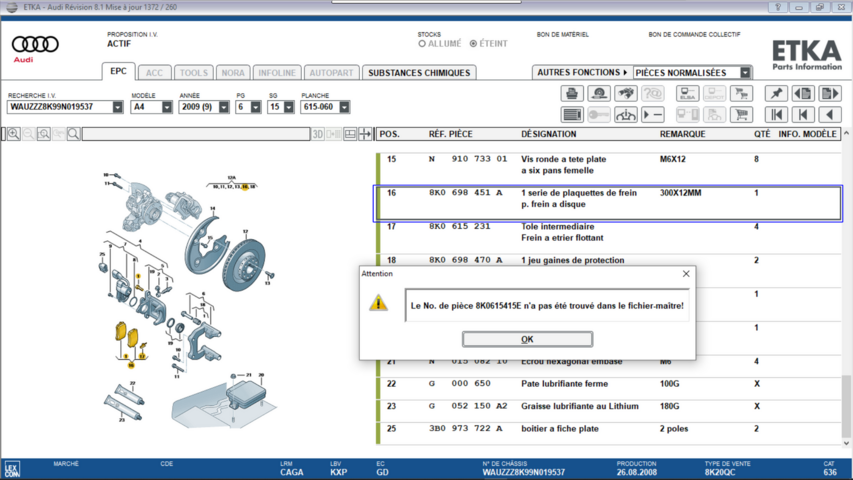Select row 16 part 8K0 698 451 A
This screenshot has height=480, width=853.
coord(608,204)
